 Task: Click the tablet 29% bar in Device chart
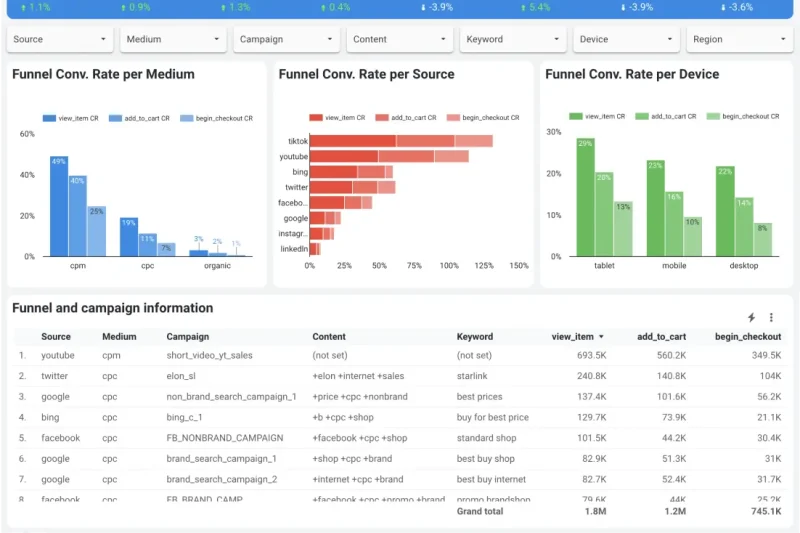click(x=585, y=196)
